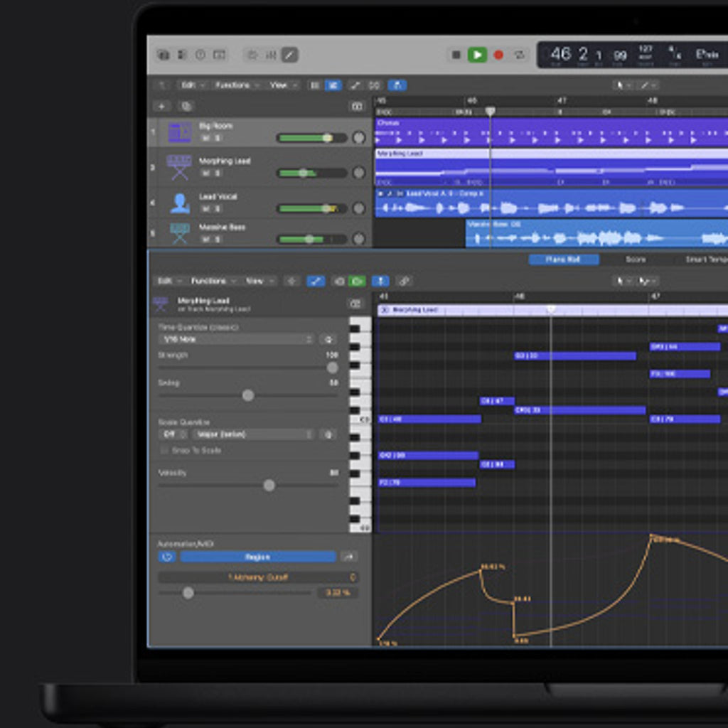Viewport: 728px width, 728px height.
Task: Open Smart Controls button in control bar
Action: click(252, 55)
